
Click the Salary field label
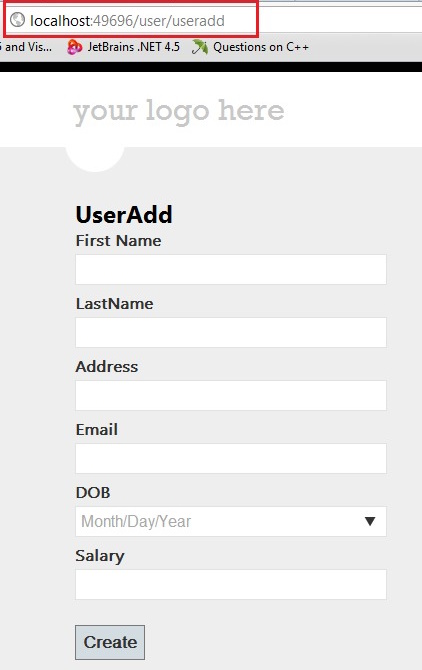(x=100, y=556)
